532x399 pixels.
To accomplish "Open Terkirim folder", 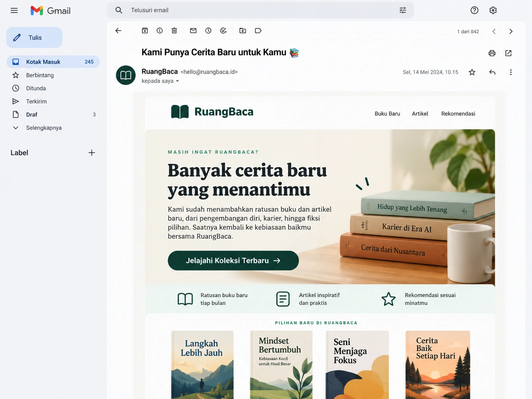I will pos(53,101).
